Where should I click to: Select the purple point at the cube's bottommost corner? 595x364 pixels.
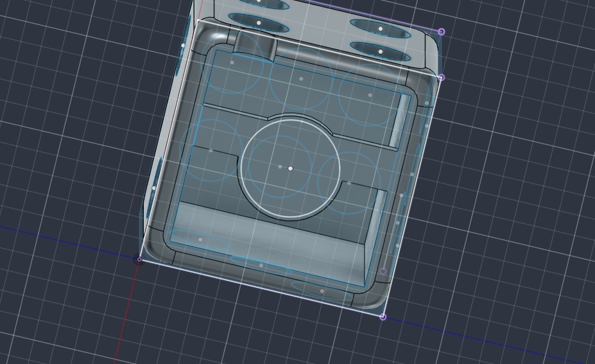point(383,317)
